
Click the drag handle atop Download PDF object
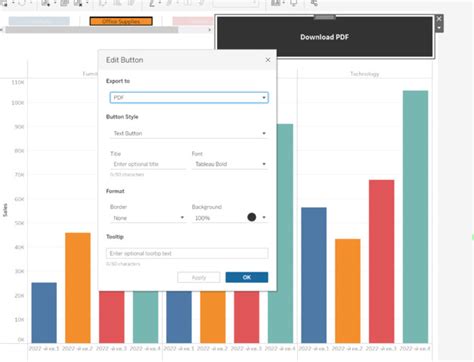pyautogui.click(x=325, y=17)
